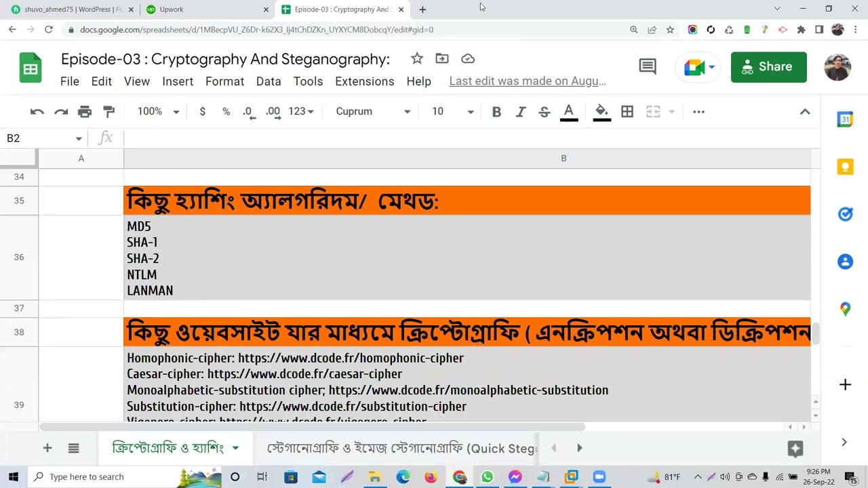Open the View menu
The height and width of the screenshot is (488, 868).
[x=137, y=81]
